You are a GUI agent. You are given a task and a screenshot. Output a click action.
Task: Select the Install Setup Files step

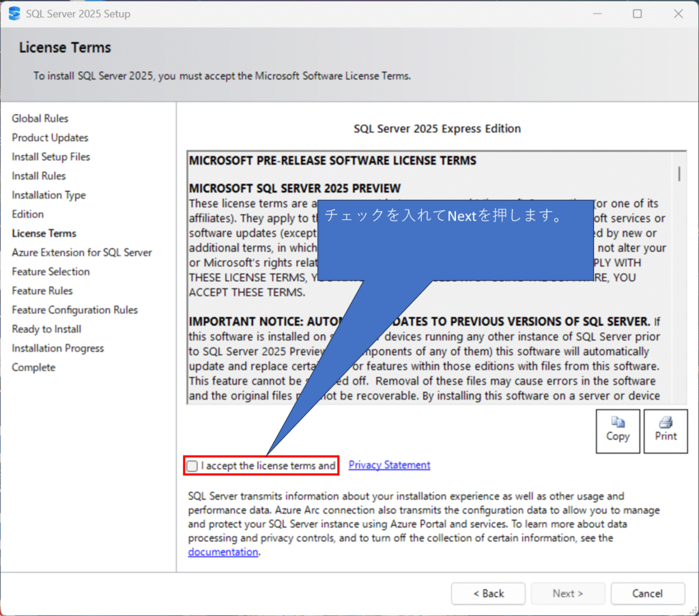tap(51, 157)
